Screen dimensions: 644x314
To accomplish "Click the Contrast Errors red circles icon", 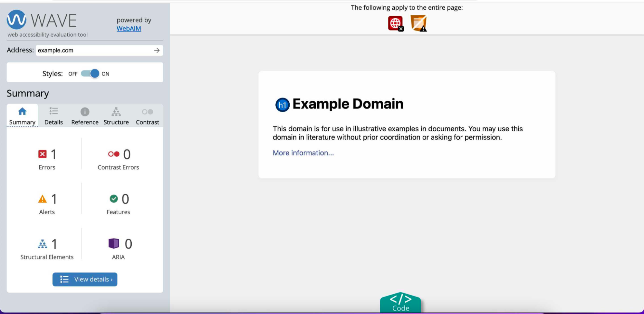I will (x=114, y=154).
